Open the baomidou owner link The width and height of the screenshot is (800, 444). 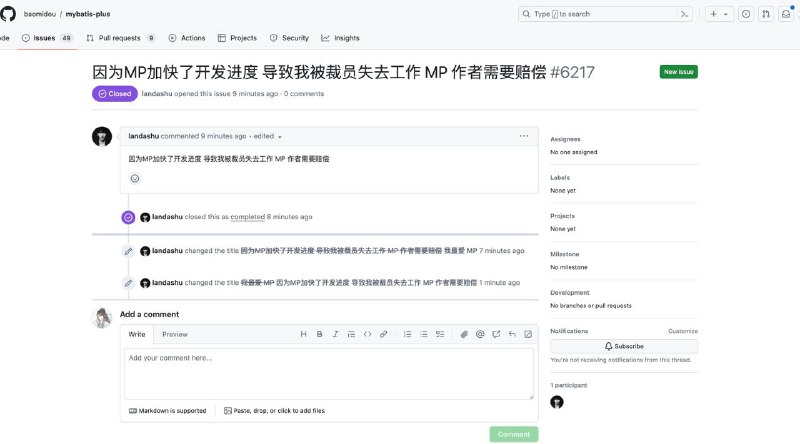[x=40, y=14]
